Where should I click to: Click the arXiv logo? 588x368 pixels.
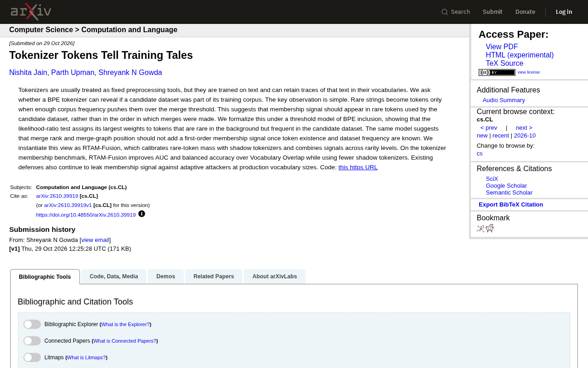point(31,11)
